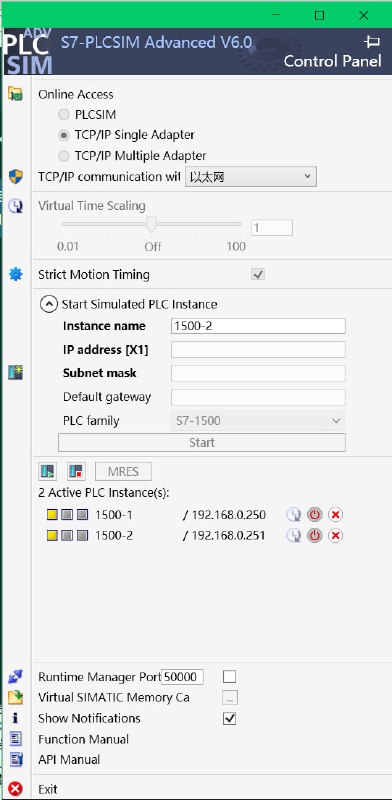Screen dimensions: 392x800
Task: Click the run all instances icon
Action: tap(47, 471)
